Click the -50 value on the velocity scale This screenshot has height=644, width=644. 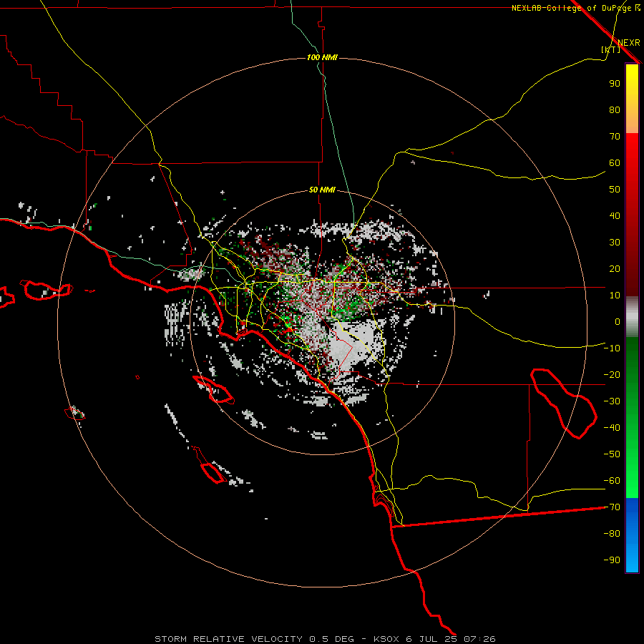612,454
